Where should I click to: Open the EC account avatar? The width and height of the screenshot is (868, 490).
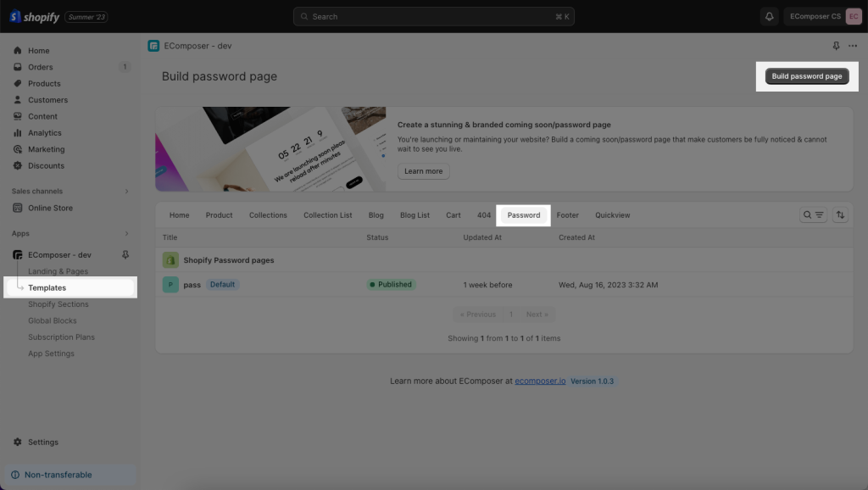pyautogui.click(x=854, y=17)
